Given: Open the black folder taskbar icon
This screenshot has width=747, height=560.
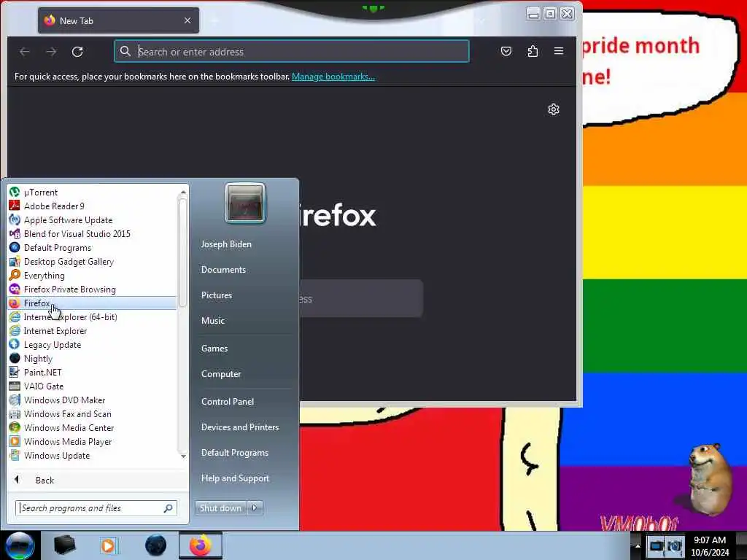Looking at the screenshot, I should (x=64, y=545).
